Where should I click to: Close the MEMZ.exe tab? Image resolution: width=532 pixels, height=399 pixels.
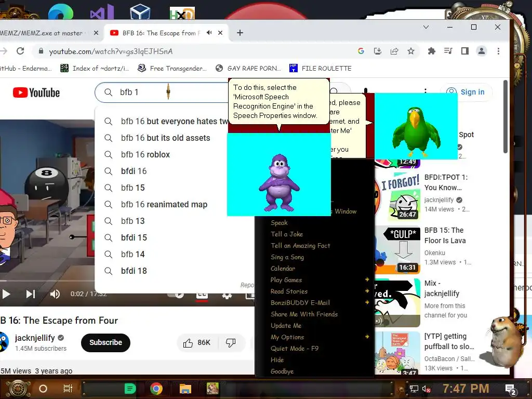pos(96,33)
